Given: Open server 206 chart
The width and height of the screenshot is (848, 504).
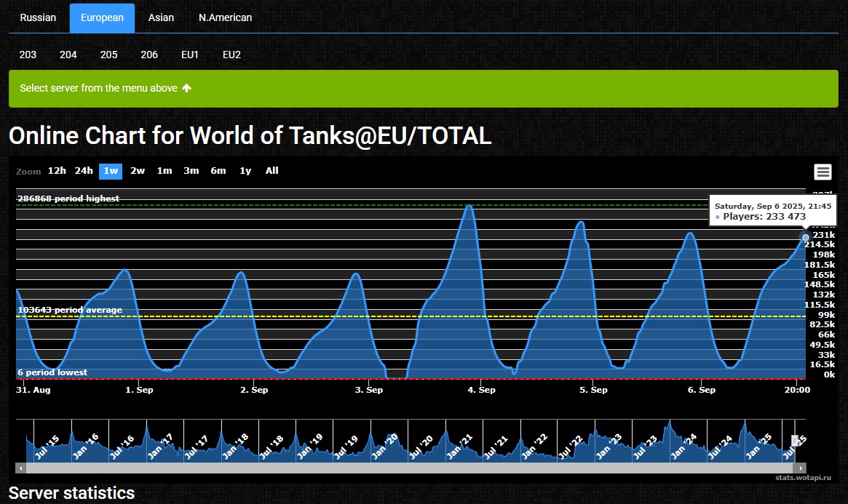Looking at the screenshot, I should 149,55.
